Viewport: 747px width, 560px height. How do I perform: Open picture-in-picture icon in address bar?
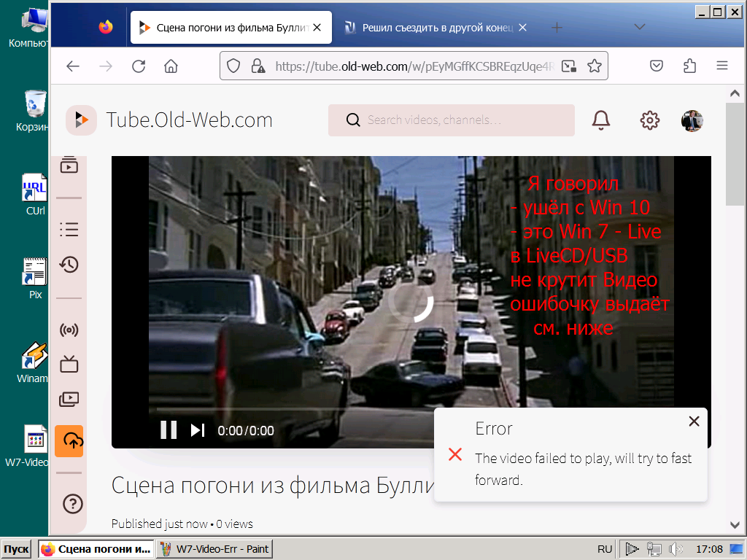click(x=569, y=66)
